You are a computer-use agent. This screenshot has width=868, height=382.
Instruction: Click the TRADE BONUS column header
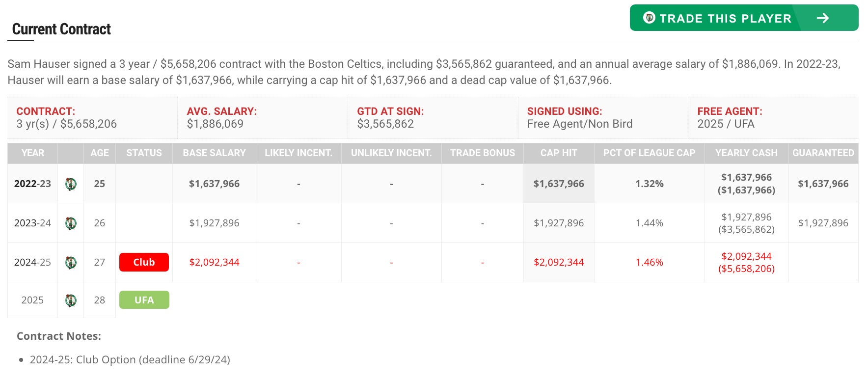(482, 153)
